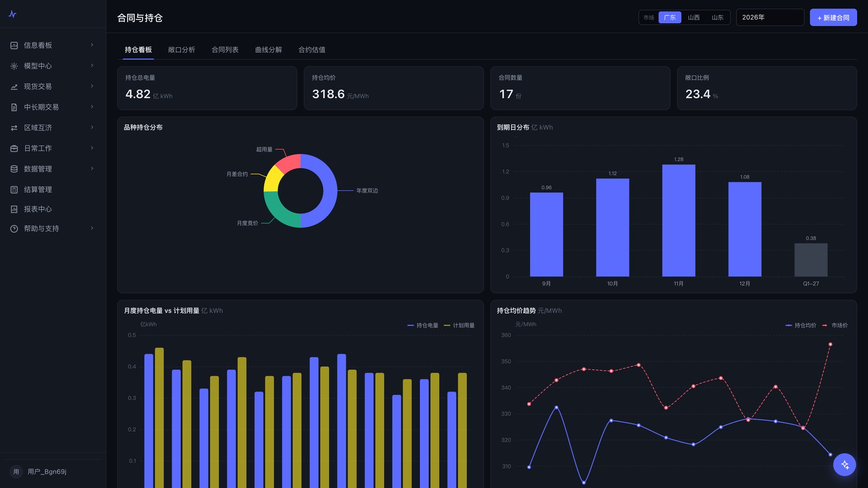
Task: Toggle 持仓均价 legend series
Action: [801, 325]
